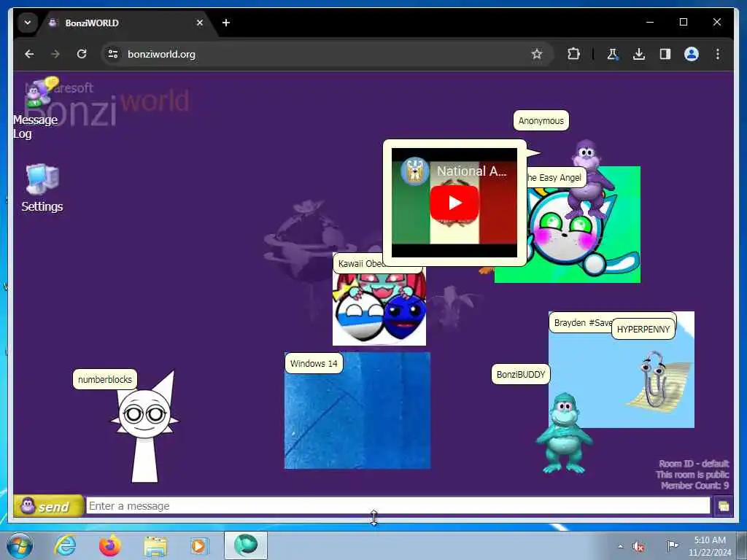Bookmark this page with the star
747x560 pixels.
pyautogui.click(x=537, y=54)
